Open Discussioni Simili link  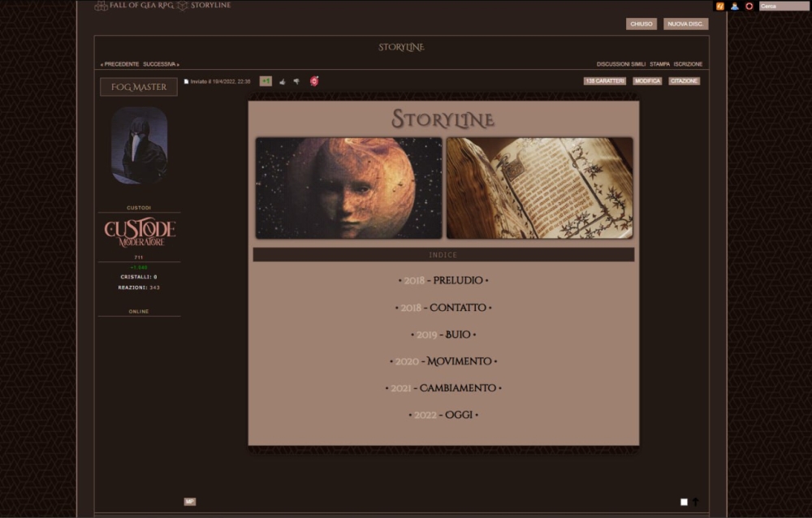tap(621, 64)
